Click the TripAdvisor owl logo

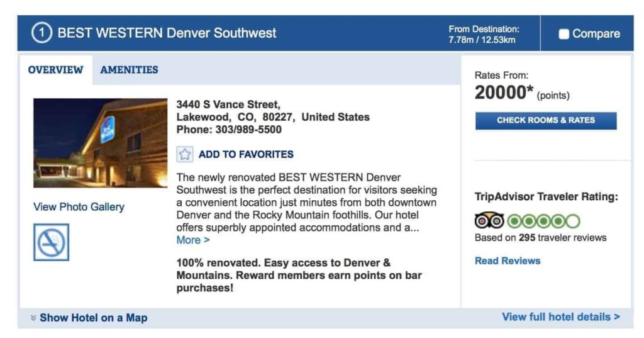489,221
